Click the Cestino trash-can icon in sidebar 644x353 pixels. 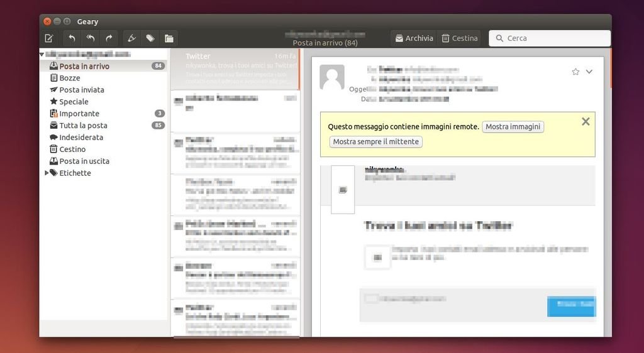coord(53,149)
